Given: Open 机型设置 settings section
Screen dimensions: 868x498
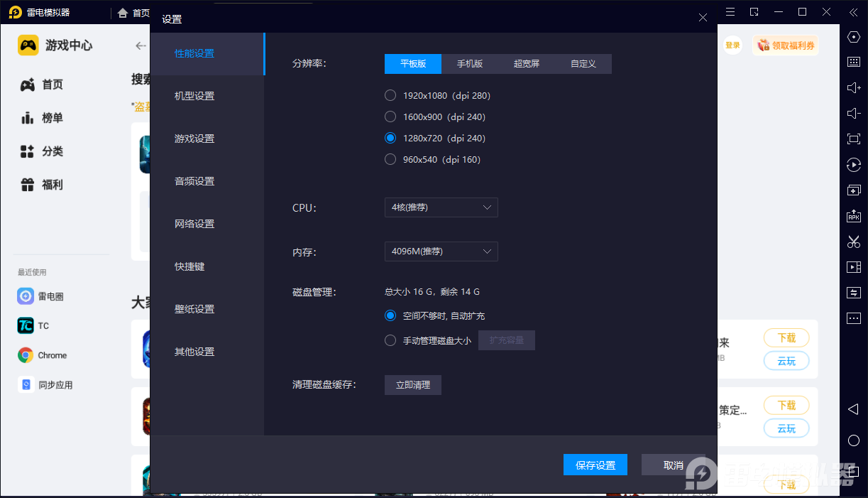Looking at the screenshot, I should 207,97.
